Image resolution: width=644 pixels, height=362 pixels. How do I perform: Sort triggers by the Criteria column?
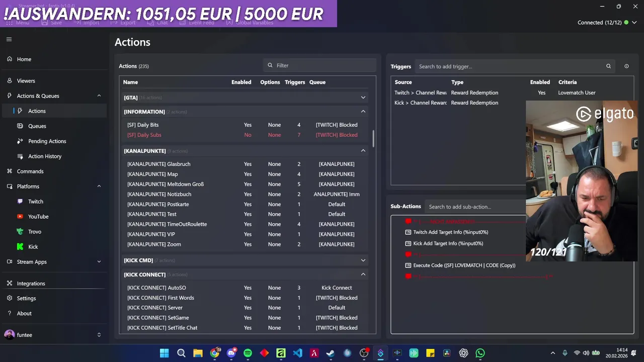point(568,82)
